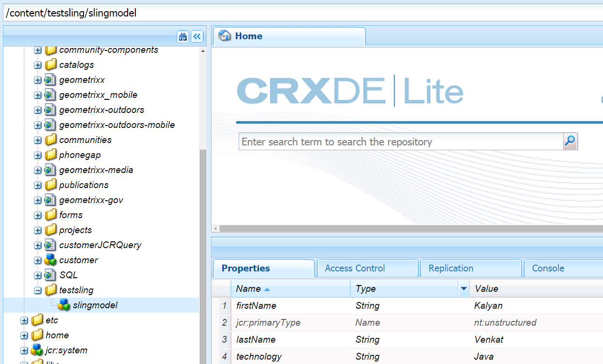Image resolution: width=603 pixels, height=364 pixels.
Task: Select the geometrixx-outdoors-mobile tree label
Action: tap(117, 125)
